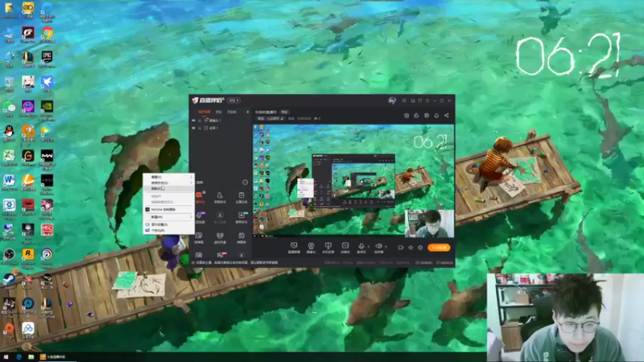Screen dimensions: 644x362
Task: Click the add-scene plus icon beside scene tabs
Action: click(247, 112)
